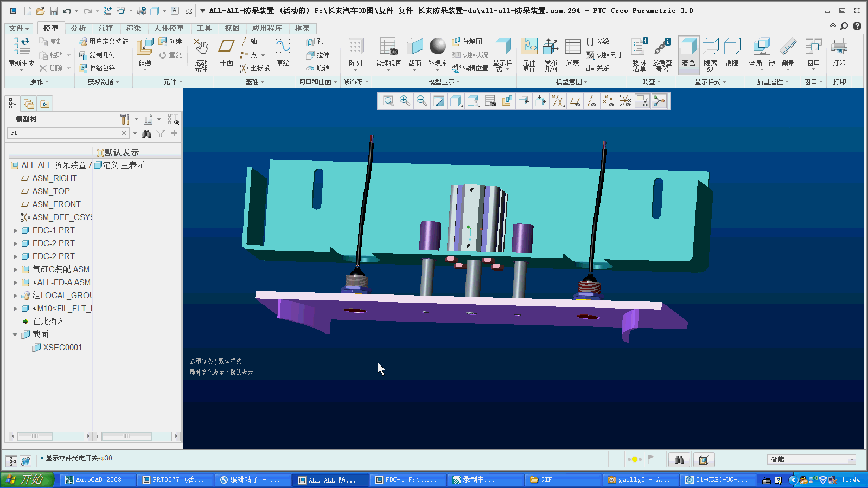The image size is (868, 488).
Task: Select the 组装 (Assemble) tool
Action: pyautogui.click(x=145, y=53)
